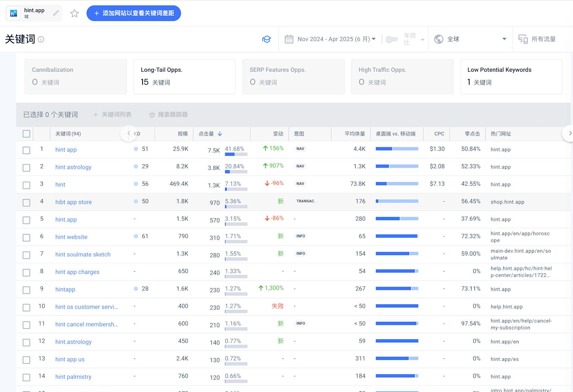Click the pencil edit icon beside hint.app
Viewport: 573px width, 392px height.
pos(56,13)
